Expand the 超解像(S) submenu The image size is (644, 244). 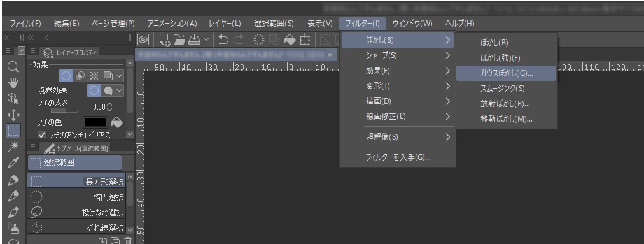coord(398,136)
